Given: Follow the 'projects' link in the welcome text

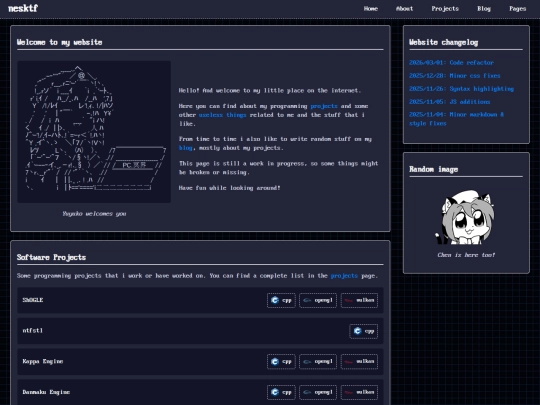Looking at the screenshot, I should [324, 106].
